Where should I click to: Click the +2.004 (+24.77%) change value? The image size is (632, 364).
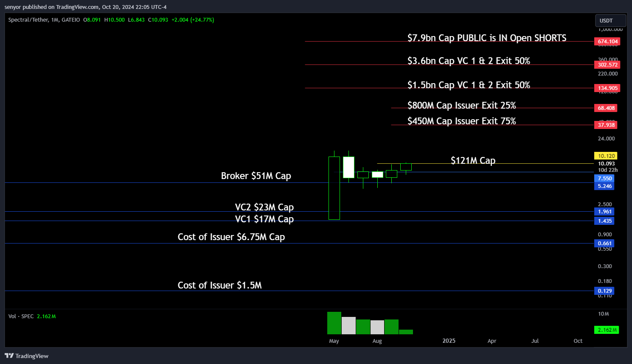pos(193,20)
